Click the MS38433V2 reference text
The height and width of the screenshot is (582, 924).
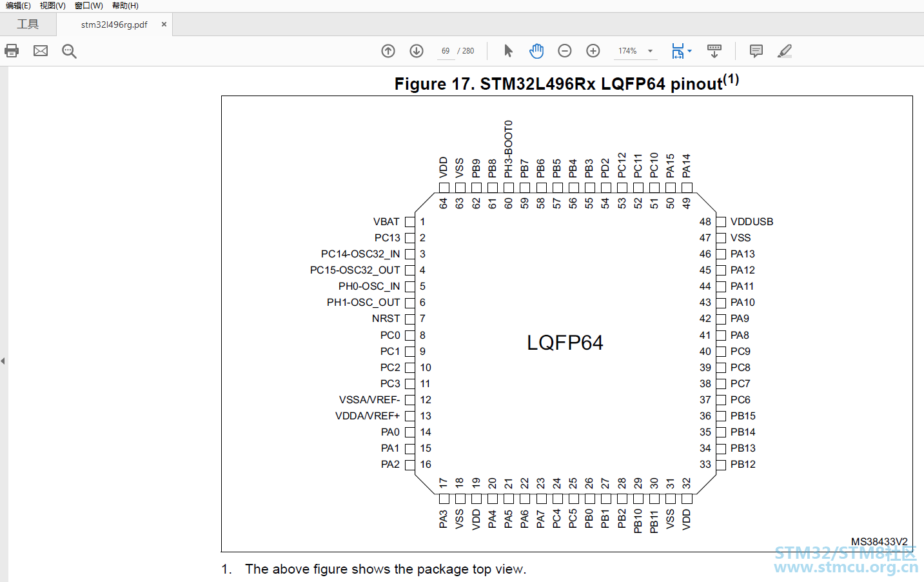click(879, 542)
